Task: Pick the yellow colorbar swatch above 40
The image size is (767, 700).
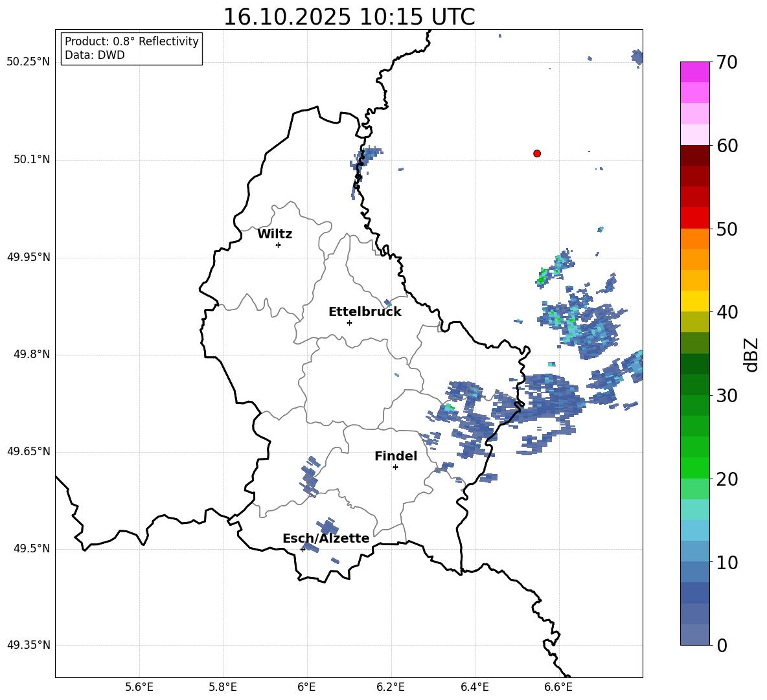Action: click(x=695, y=301)
